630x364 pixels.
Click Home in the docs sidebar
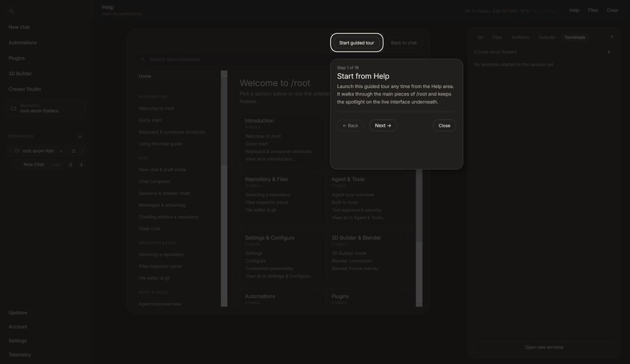coord(145,76)
